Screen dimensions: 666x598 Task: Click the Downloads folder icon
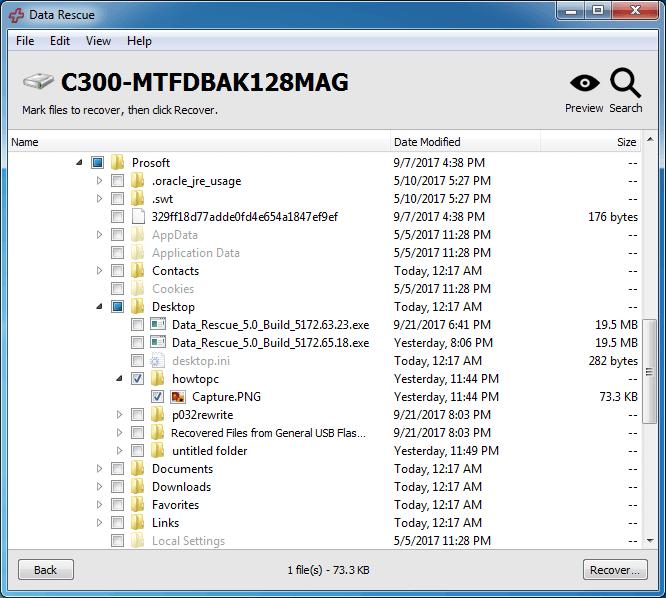click(137, 487)
